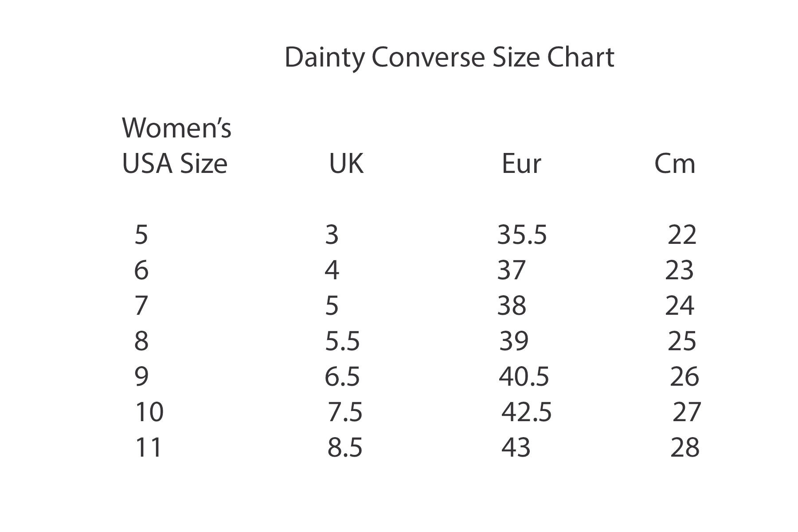The height and width of the screenshot is (532, 798).
Task: Select USA size 5 in first row
Action: point(141,235)
